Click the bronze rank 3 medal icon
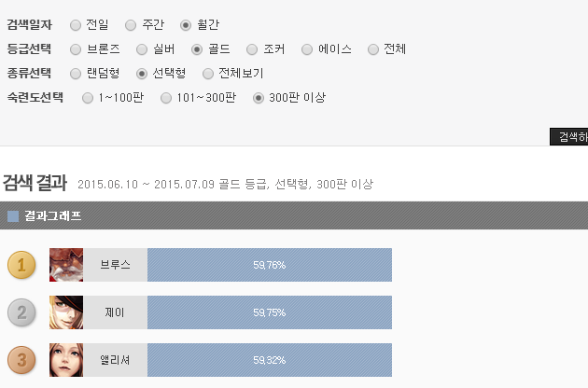 click(x=21, y=360)
